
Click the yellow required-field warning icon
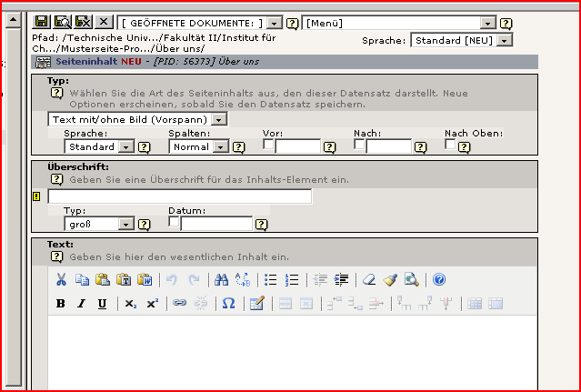point(36,196)
